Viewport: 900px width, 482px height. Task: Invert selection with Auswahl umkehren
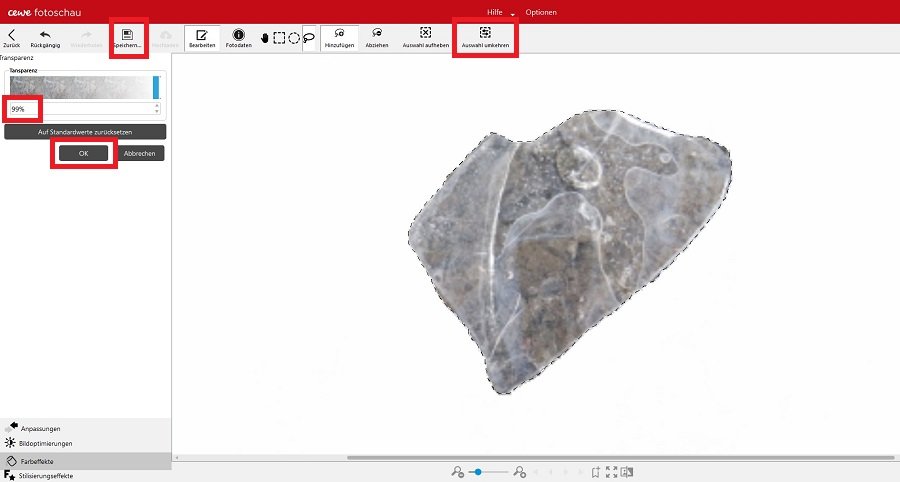pos(485,38)
